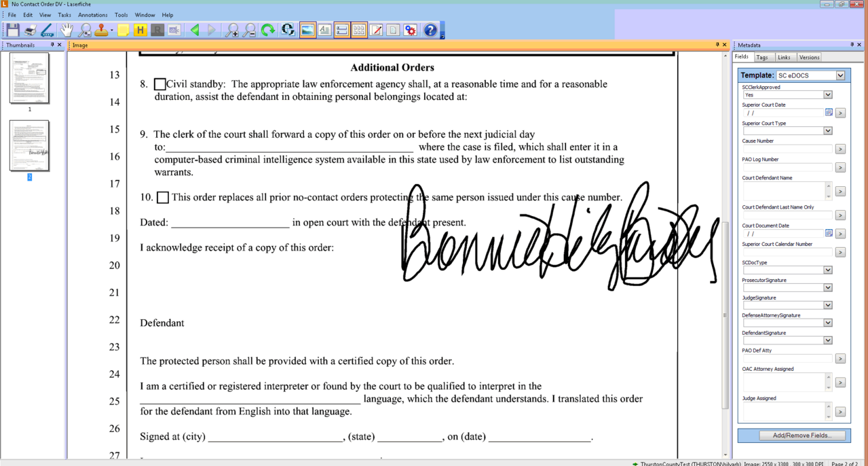Open the Template SC eDOCS dropdown
Image resolution: width=868 pixels, height=466 pixels.
[840, 75]
